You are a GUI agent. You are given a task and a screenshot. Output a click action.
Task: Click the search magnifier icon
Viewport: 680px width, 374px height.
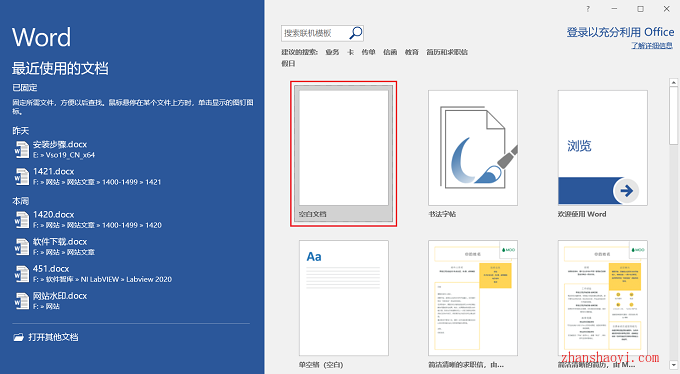pos(356,33)
